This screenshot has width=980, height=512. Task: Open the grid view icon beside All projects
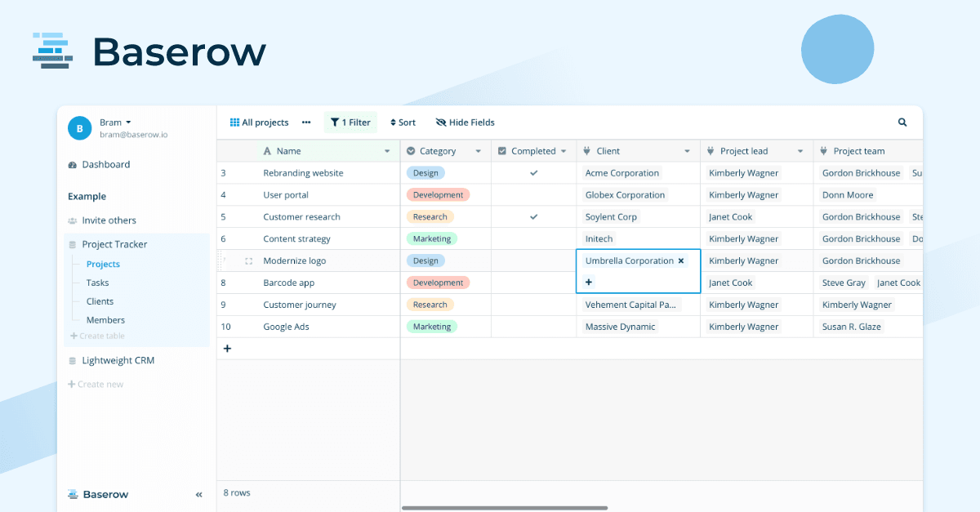(234, 122)
